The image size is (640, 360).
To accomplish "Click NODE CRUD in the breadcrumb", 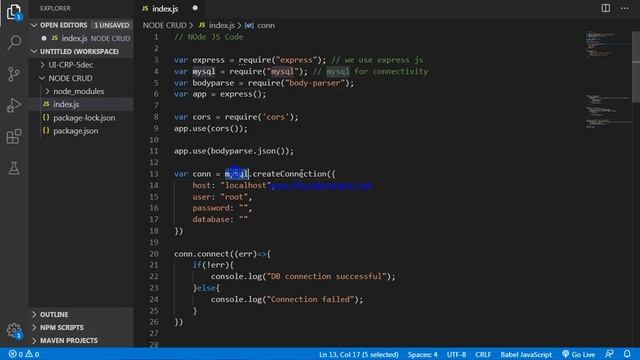I will [164, 25].
